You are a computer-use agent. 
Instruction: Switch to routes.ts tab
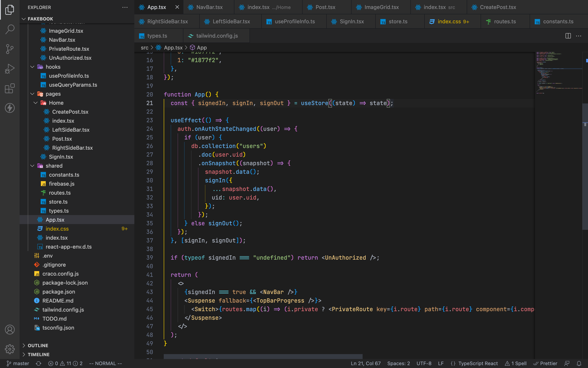tap(505, 21)
